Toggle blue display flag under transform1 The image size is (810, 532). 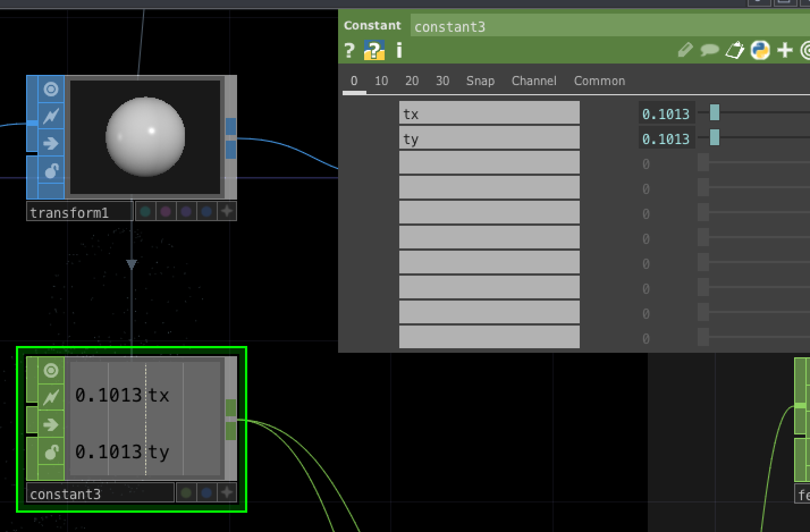point(206,212)
